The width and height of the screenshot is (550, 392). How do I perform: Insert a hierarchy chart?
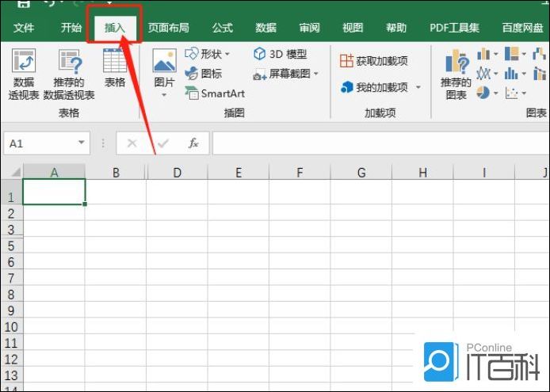coord(511,54)
